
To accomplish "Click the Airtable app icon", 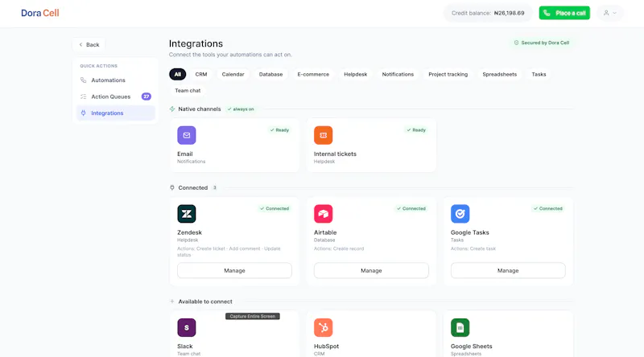I will click(324, 214).
